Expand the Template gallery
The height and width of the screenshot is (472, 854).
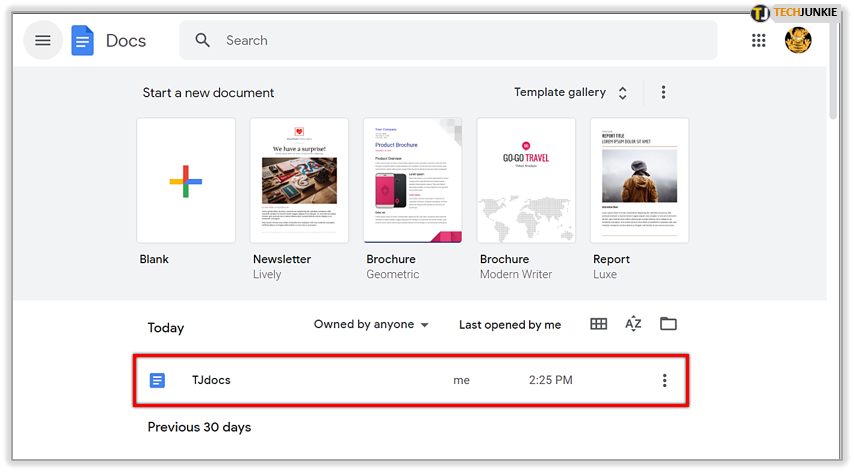coord(571,93)
